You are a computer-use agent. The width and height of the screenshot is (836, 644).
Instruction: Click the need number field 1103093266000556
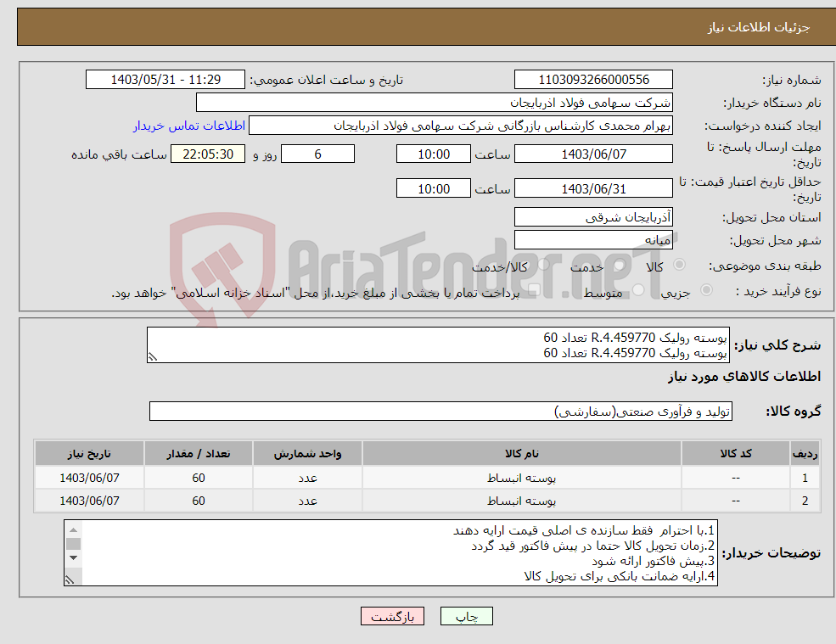(593, 80)
